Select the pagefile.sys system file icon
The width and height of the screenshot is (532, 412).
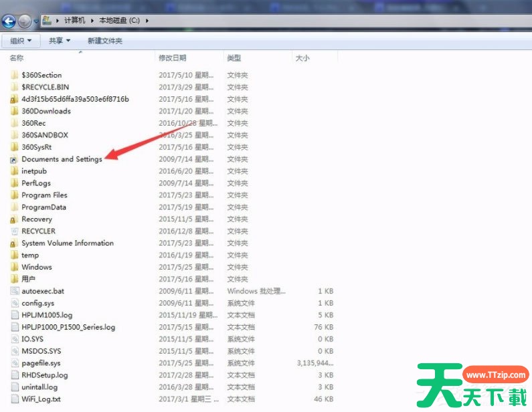(x=15, y=364)
